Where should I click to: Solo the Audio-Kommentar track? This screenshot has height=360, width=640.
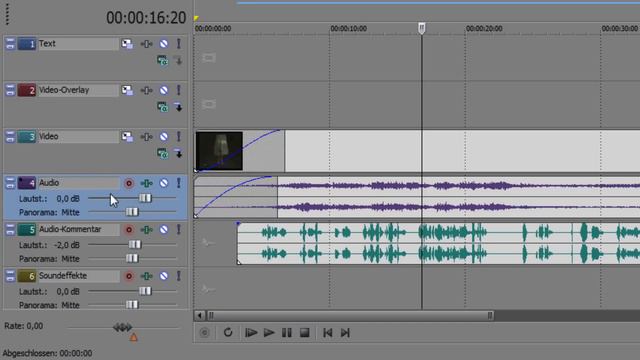click(x=179, y=230)
